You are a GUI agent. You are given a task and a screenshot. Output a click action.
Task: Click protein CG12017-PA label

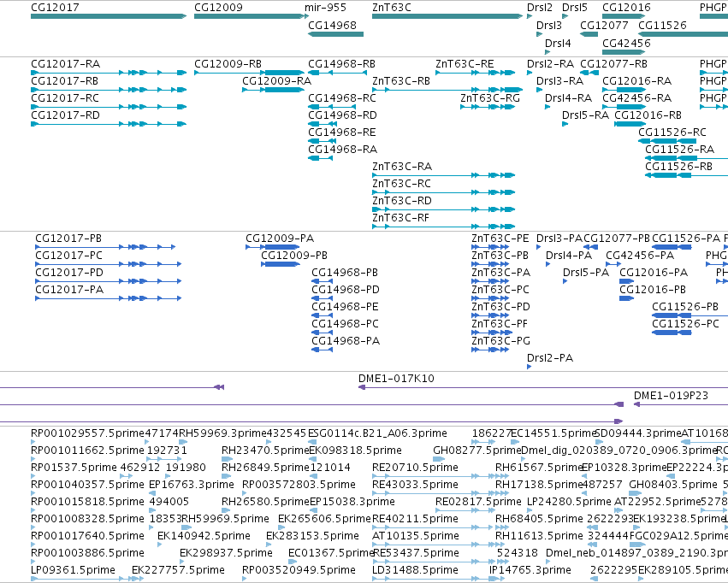[69, 290]
